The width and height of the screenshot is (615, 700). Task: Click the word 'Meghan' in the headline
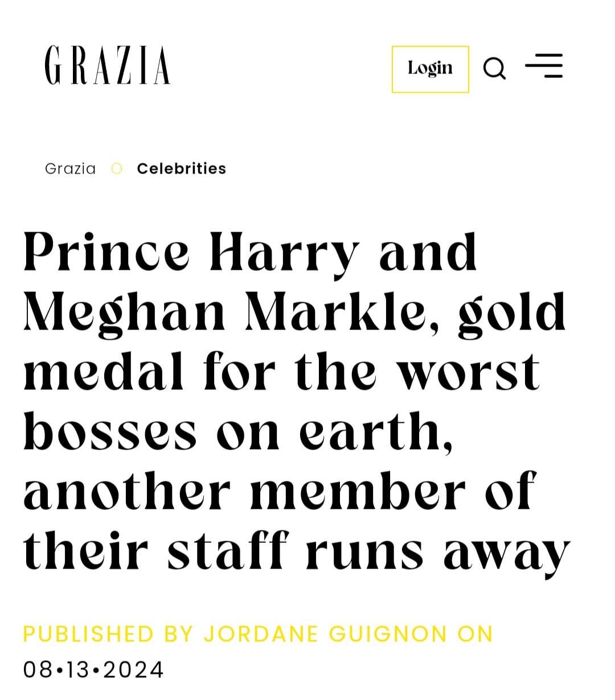pyautogui.click(x=125, y=313)
